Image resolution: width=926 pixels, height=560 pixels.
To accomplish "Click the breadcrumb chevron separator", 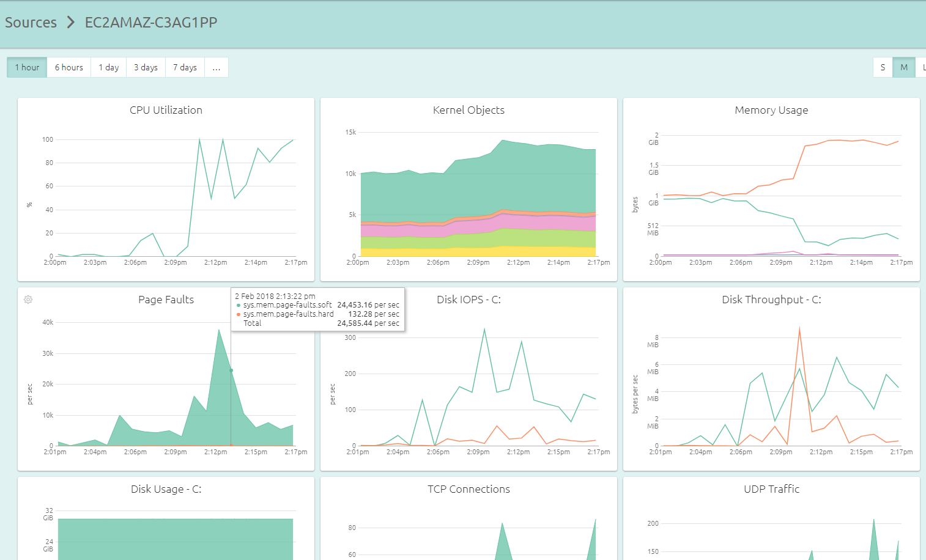I will [x=71, y=23].
